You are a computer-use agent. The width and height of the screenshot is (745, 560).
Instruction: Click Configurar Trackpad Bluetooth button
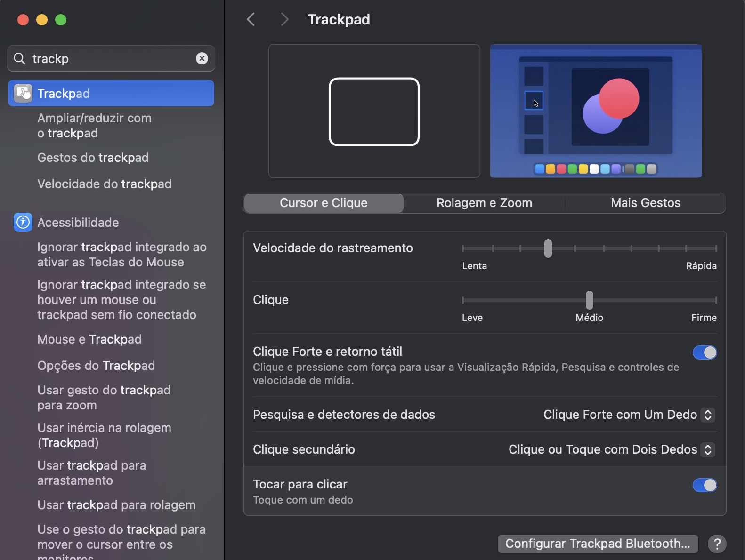coord(598,544)
